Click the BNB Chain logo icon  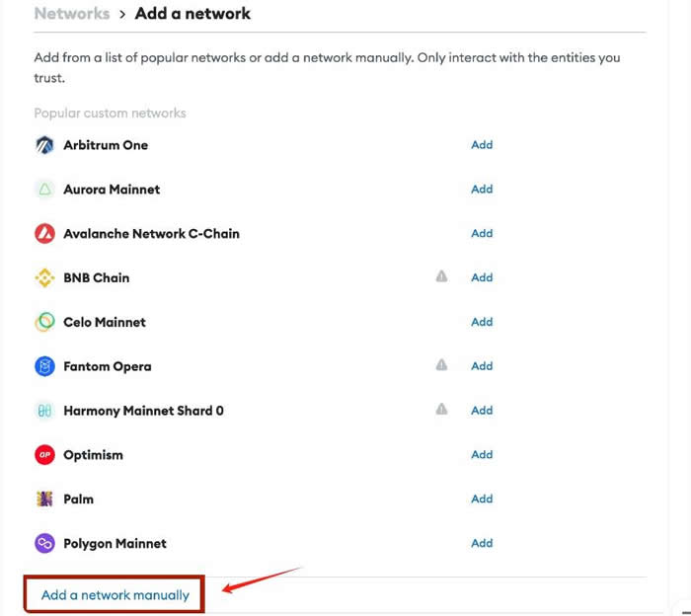44,278
